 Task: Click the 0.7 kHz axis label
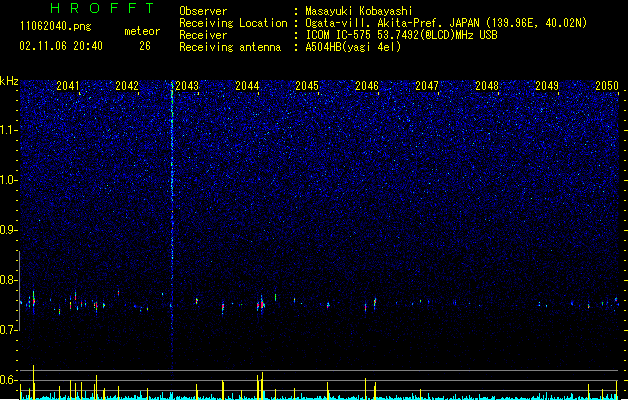coord(9,330)
